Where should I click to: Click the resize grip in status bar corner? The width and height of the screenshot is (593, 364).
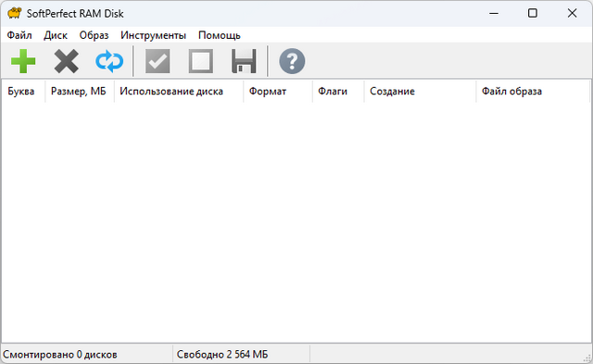(587, 358)
